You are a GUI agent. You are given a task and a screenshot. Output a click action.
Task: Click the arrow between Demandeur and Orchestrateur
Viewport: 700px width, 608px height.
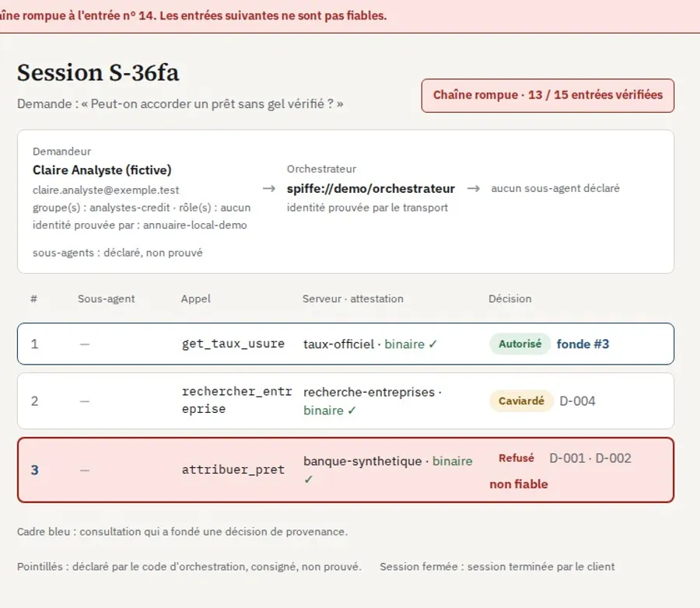(x=269, y=188)
